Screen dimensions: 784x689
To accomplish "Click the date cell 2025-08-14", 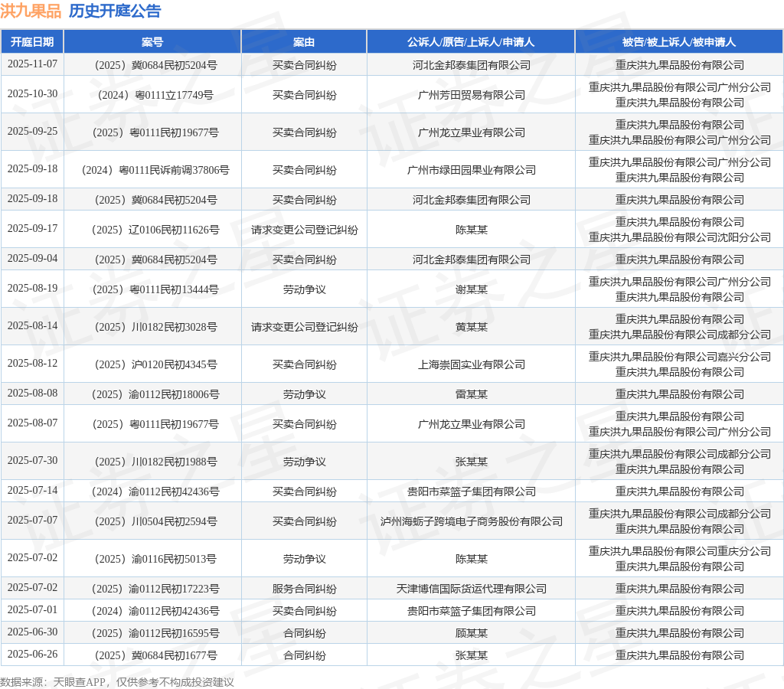I will [x=32, y=325].
